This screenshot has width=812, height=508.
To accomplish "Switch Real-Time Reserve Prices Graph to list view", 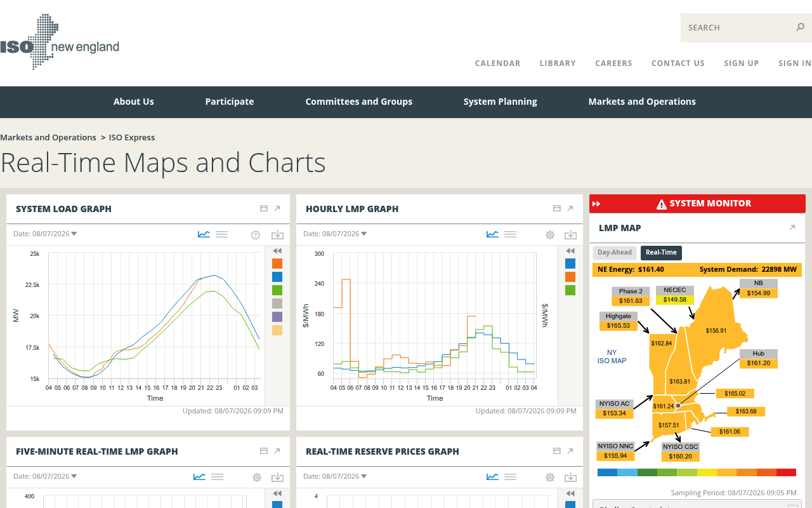I will 510,477.
